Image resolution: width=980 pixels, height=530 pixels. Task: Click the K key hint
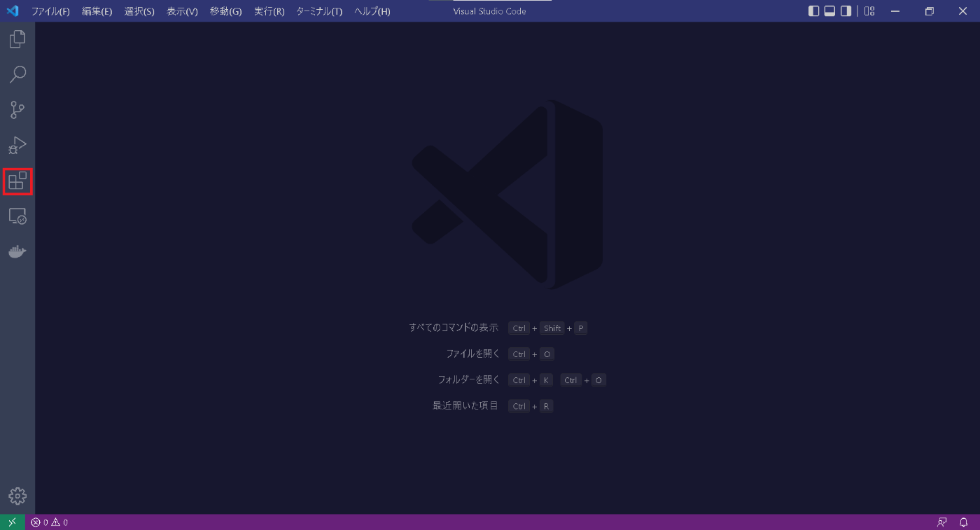point(546,380)
